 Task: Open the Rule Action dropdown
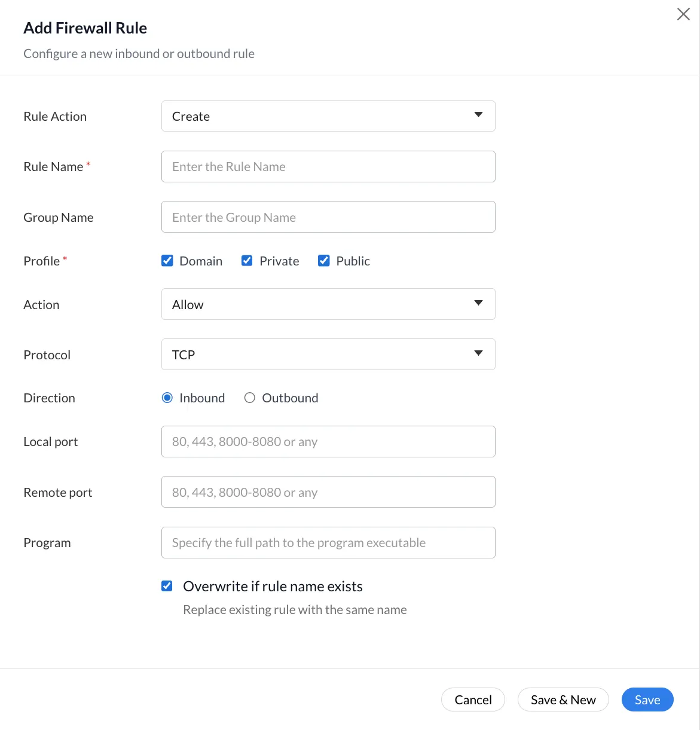[x=328, y=116]
